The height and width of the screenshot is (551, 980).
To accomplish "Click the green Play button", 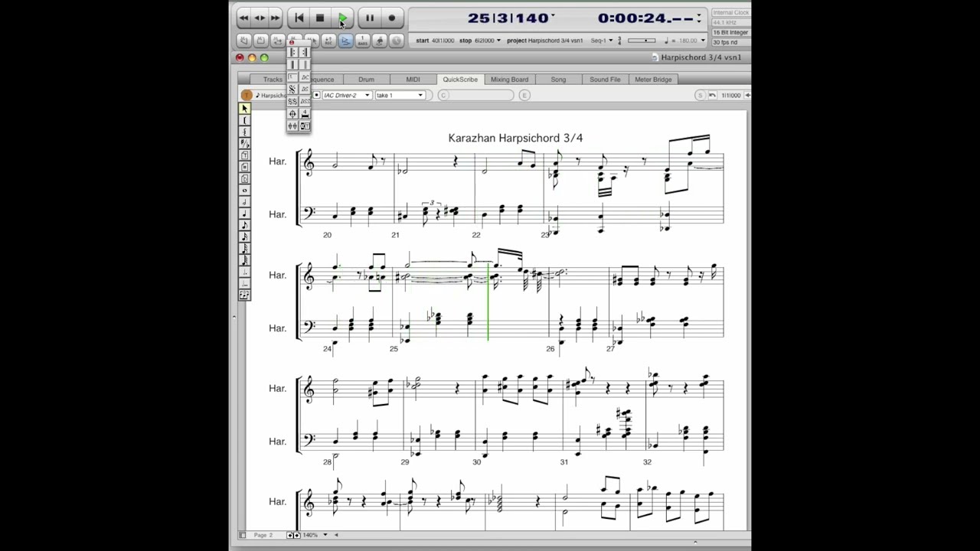I will 342,18.
